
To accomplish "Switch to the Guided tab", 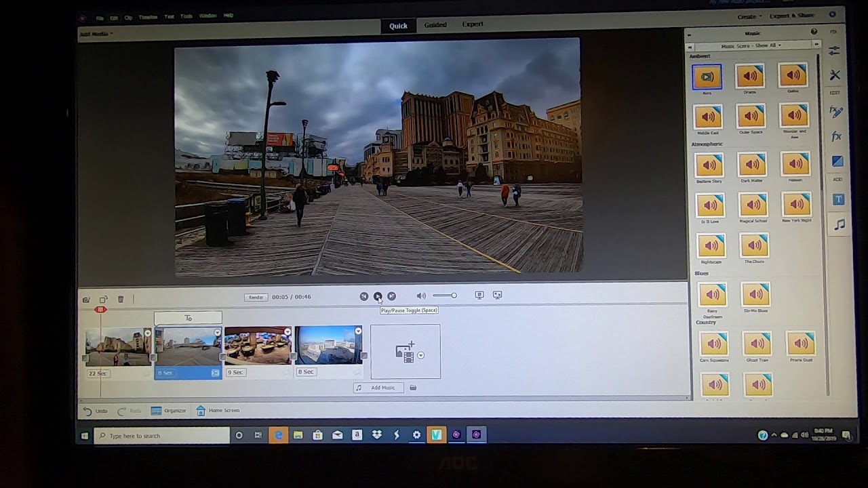I will coord(435,25).
